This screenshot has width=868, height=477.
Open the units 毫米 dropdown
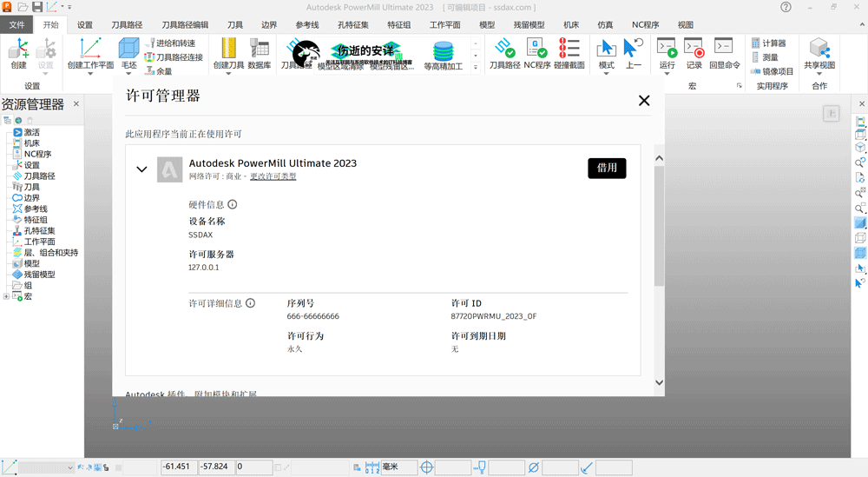[x=398, y=467]
